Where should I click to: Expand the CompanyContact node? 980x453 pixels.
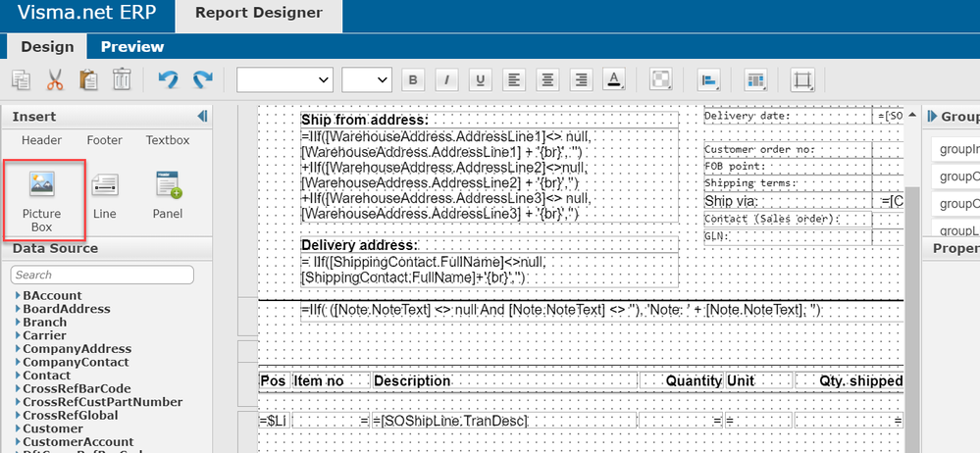pos(18,363)
